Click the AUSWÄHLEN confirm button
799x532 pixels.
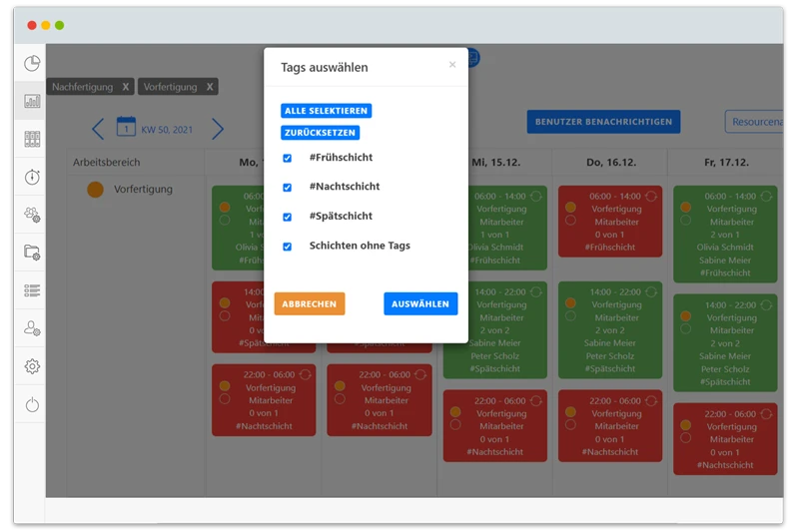[420, 303]
